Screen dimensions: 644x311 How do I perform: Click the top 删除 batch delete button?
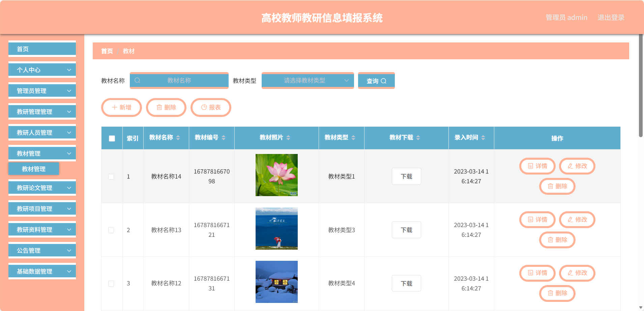coord(166,107)
